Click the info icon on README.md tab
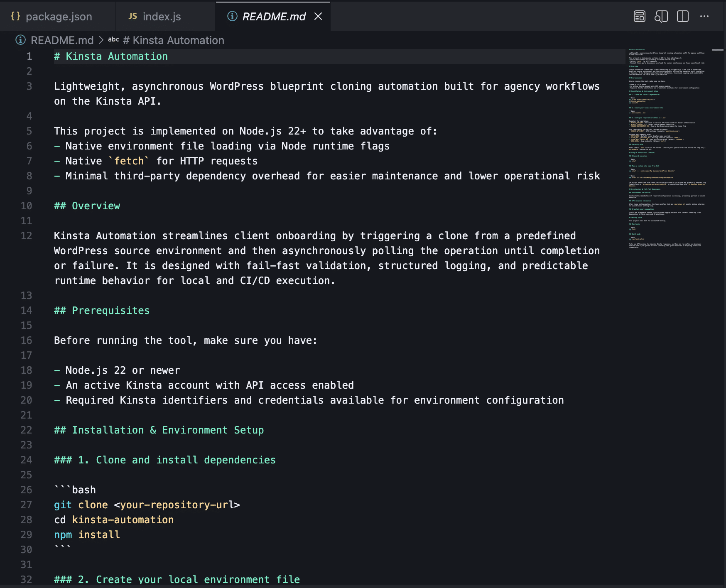This screenshot has height=588, width=726. point(232,16)
